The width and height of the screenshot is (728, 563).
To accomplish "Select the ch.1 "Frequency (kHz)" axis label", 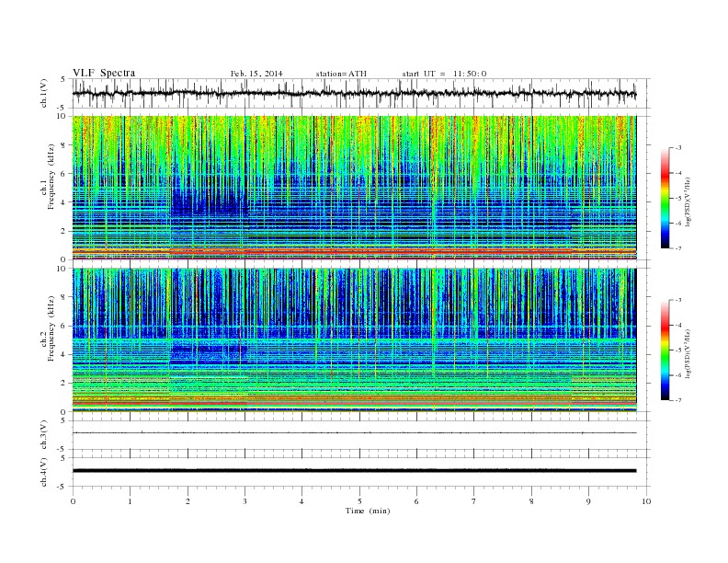I will pyautogui.click(x=51, y=177).
